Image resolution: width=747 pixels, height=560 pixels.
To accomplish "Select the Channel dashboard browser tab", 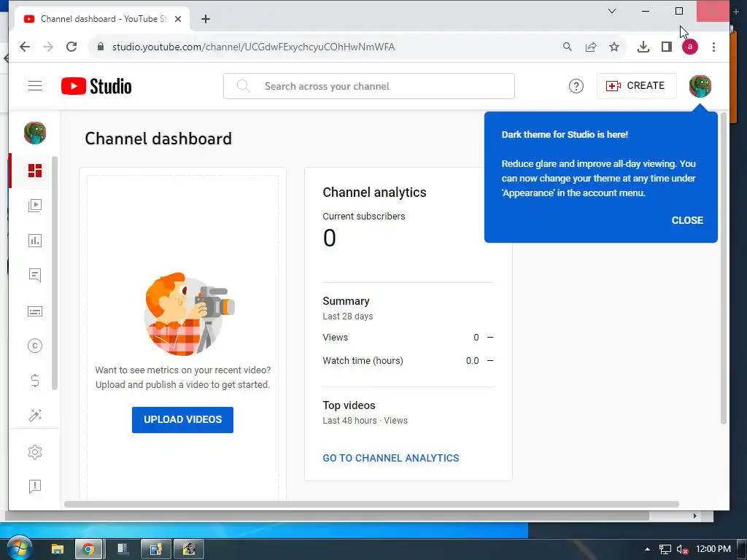I will click(102, 19).
